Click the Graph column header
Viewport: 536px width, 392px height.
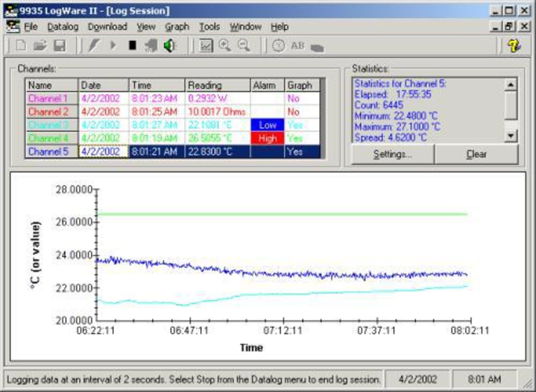[x=302, y=85]
